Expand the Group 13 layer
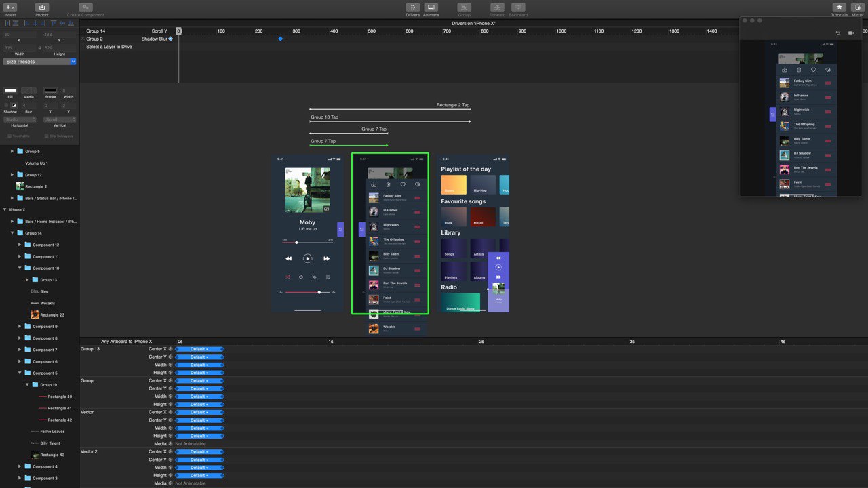This screenshot has width=868, height=488. pos(27,280)
